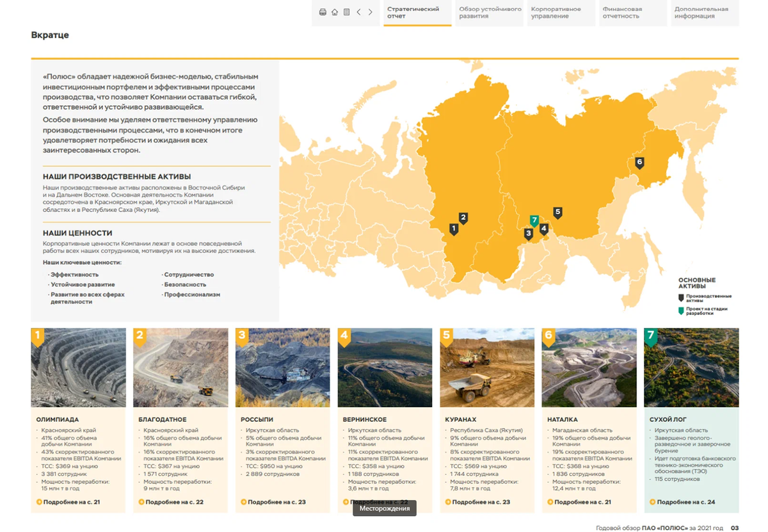Click the arrow icon in Благодатное's Подробнее link

pyautogui.click(x=141, y=502)
